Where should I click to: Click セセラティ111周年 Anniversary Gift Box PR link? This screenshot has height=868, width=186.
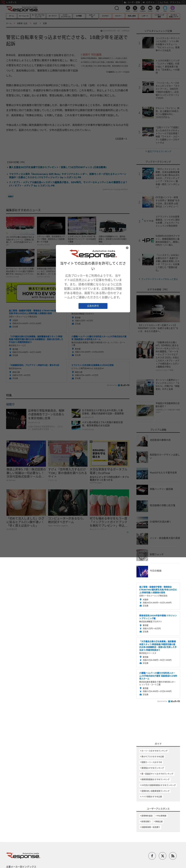(x=68, y=176)
